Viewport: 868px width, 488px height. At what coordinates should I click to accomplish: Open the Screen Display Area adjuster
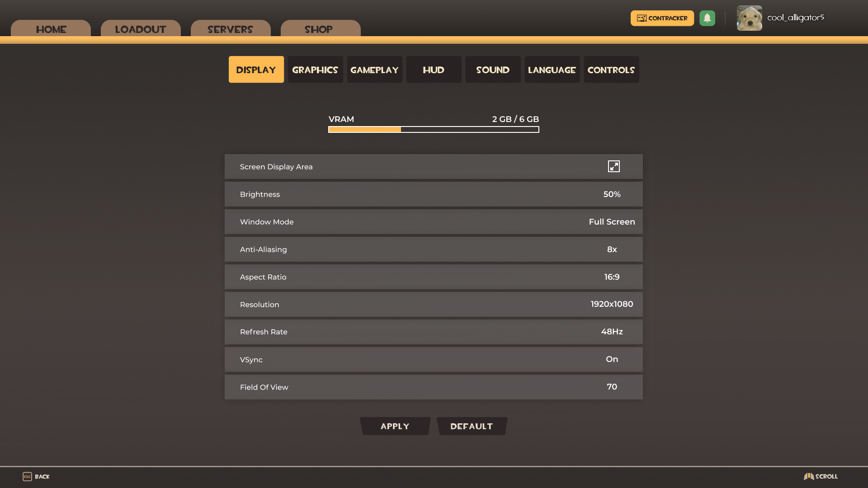(x=614, y=166)
